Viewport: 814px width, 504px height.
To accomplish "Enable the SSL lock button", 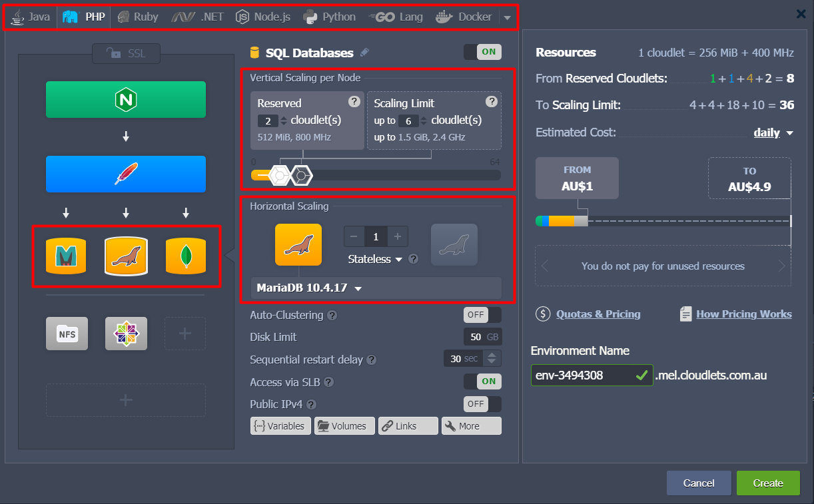I will [x=126, y=53].
